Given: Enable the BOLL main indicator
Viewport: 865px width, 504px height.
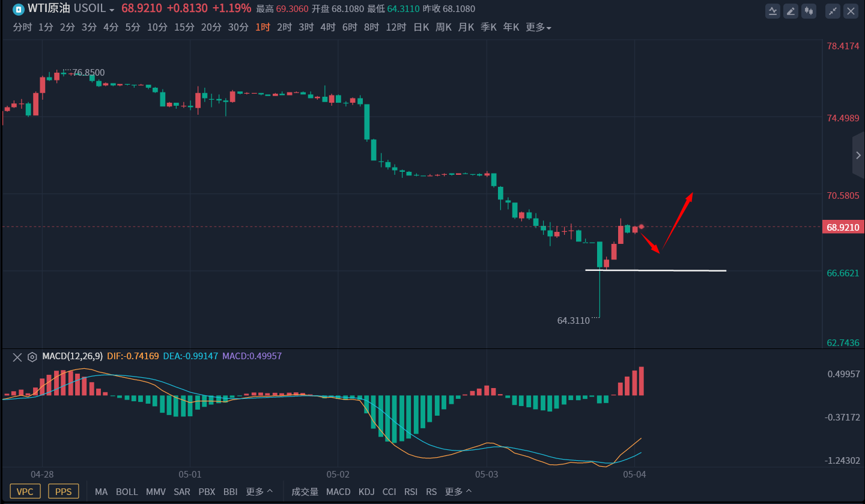Looking at the screenshot, I should coord(127,491).
